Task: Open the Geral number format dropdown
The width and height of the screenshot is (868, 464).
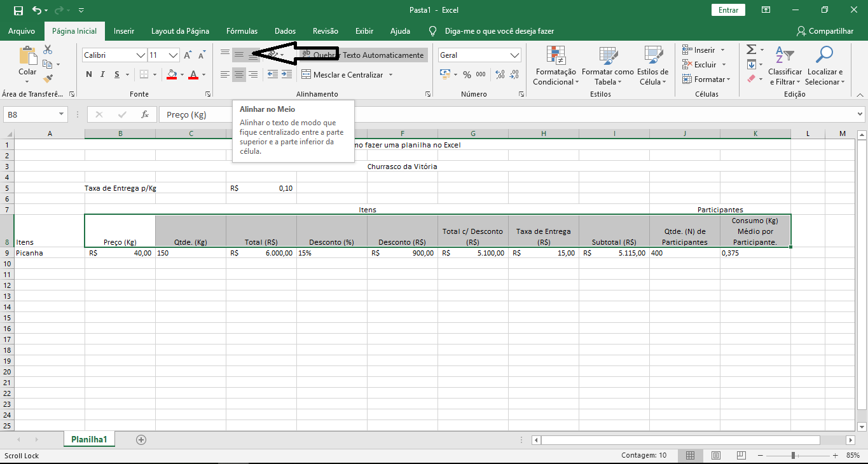Action: (514, 55)
